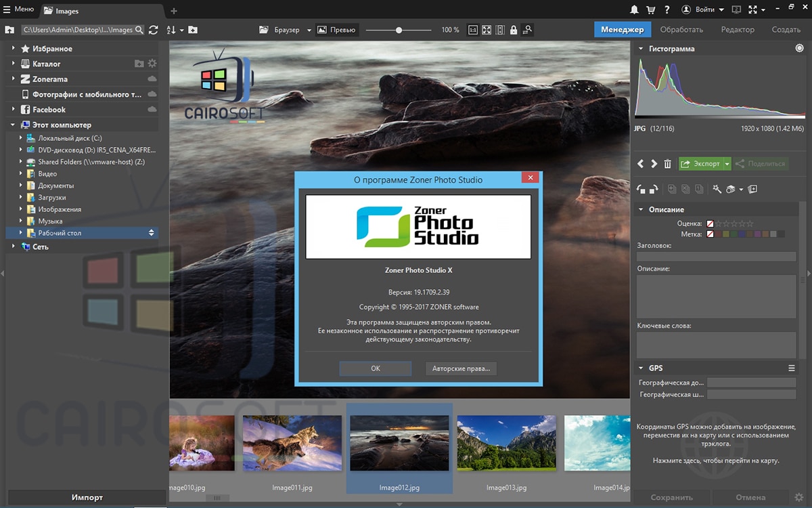Refresh the folder contents
812x508 pixels.
(154, 30)
